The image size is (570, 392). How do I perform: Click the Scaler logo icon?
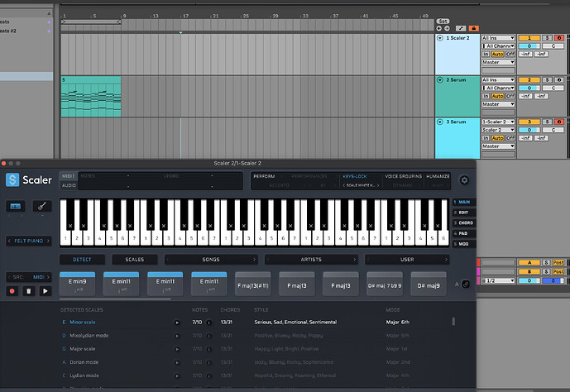tap(12, 179)
